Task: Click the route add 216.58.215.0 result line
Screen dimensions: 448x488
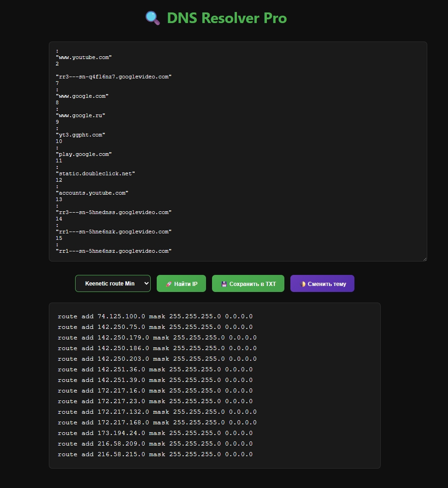Action: pos(154,454)
